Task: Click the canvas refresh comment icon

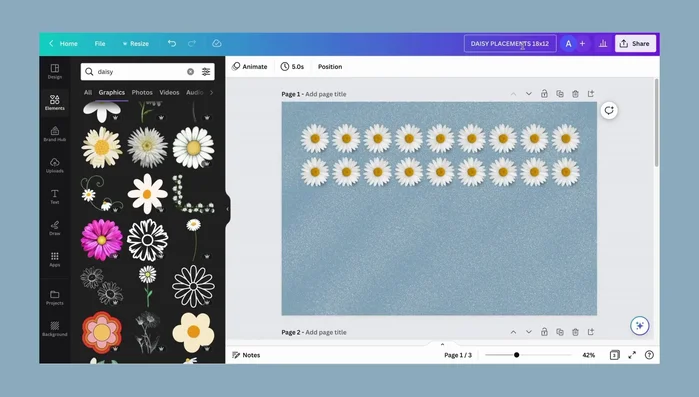Action: (609, 110)
